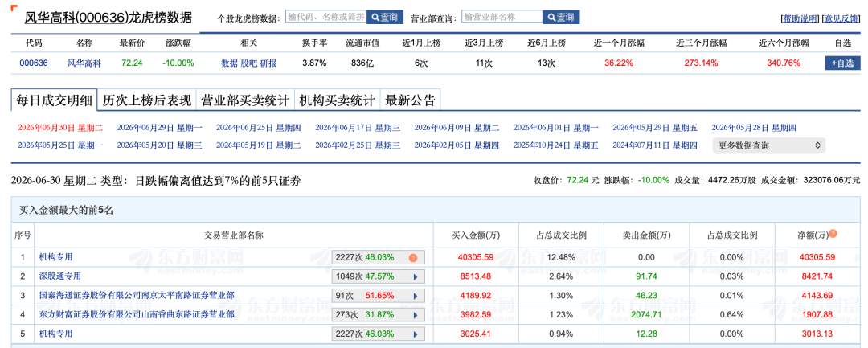Select date 2026年06月29日 星期一
This screenshot has height=348, width=868.
(159, 128)
